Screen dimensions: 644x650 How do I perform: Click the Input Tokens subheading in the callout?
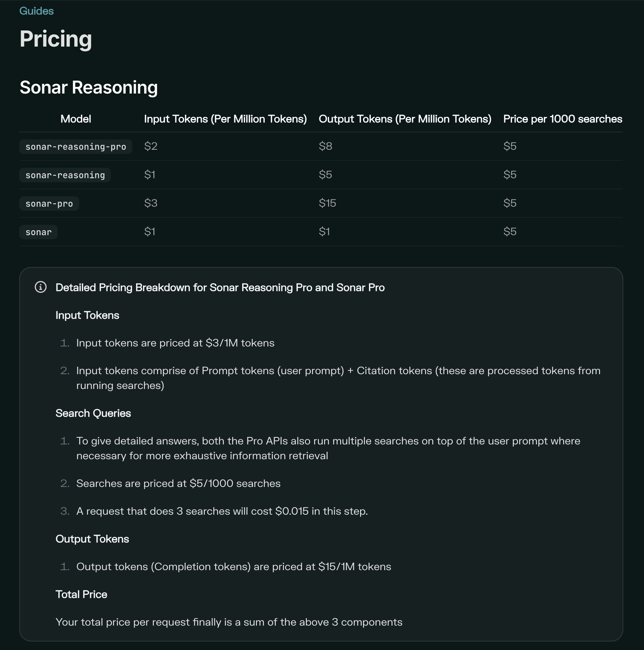click(x=87, y=315)
